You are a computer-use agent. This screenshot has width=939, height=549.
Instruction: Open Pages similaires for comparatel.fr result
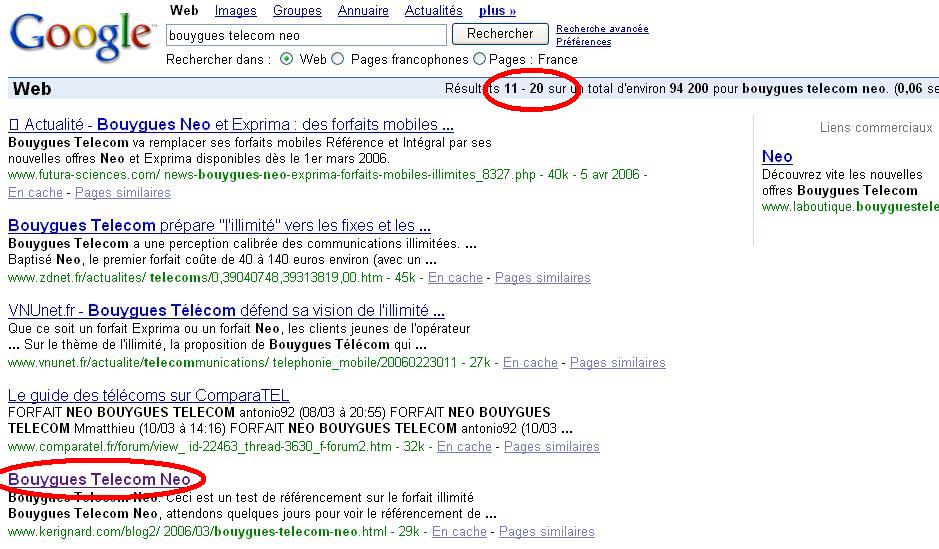point(552,447)
